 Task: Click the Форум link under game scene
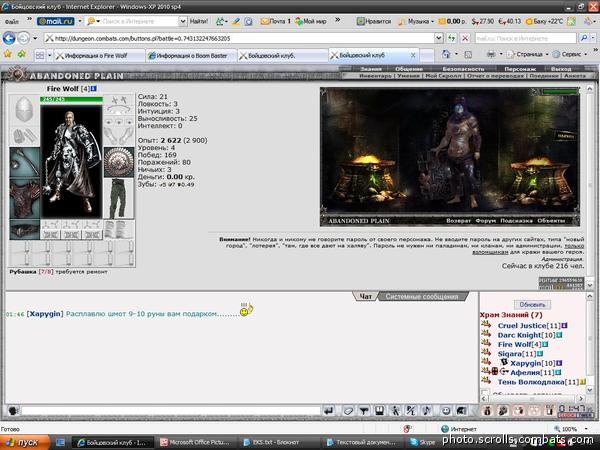485,221
